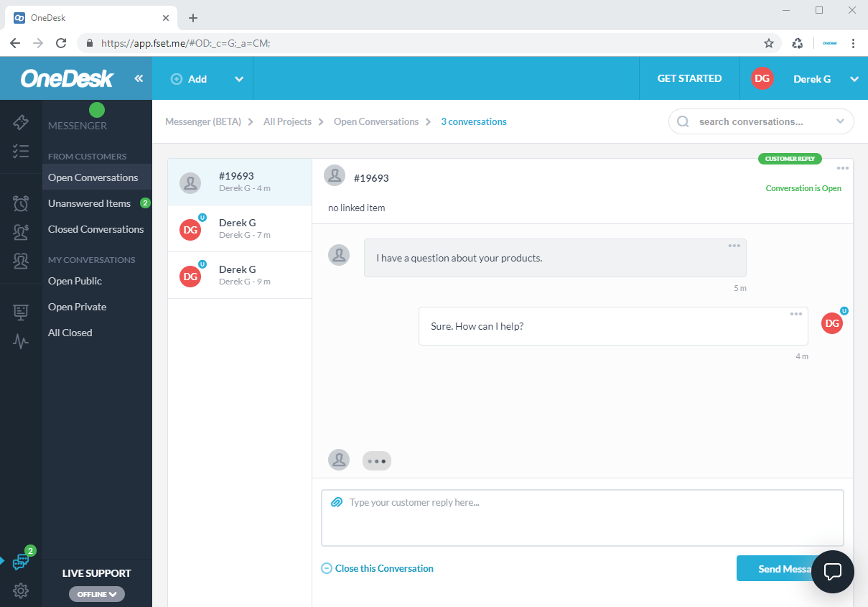Open the Administration gear icon

[21, 590]
